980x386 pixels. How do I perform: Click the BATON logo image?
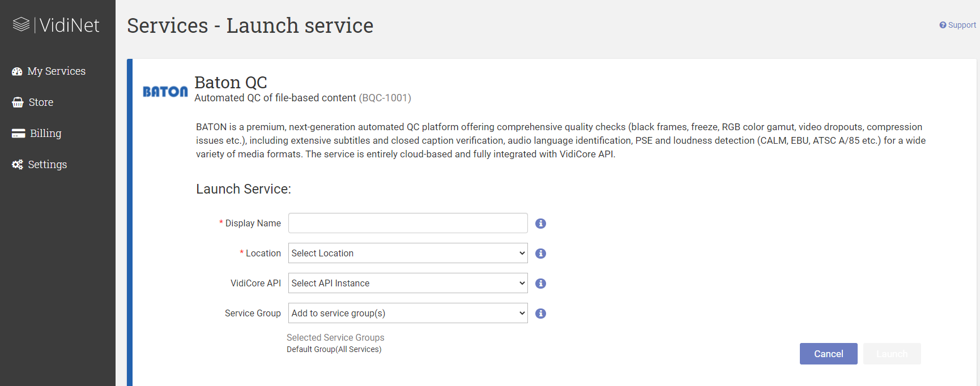coord(165,92)
